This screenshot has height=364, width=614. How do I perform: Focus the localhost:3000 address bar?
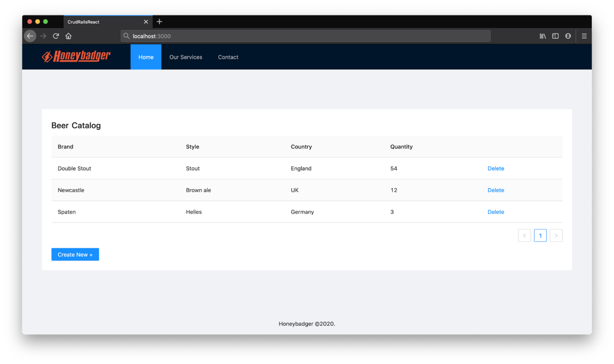[x=305, y=36]
